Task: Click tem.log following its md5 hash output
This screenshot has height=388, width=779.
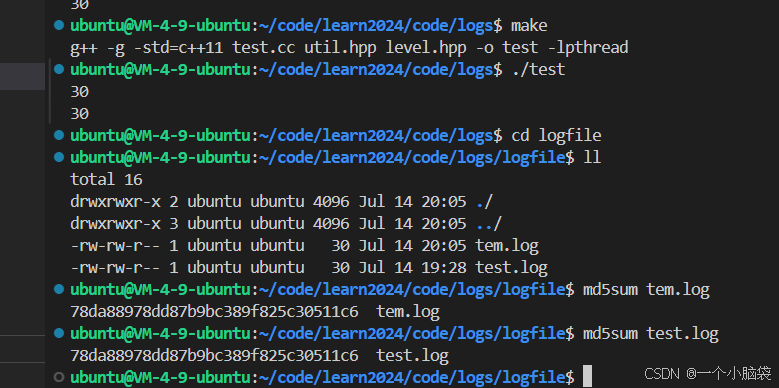Action: tap(408, 312)
